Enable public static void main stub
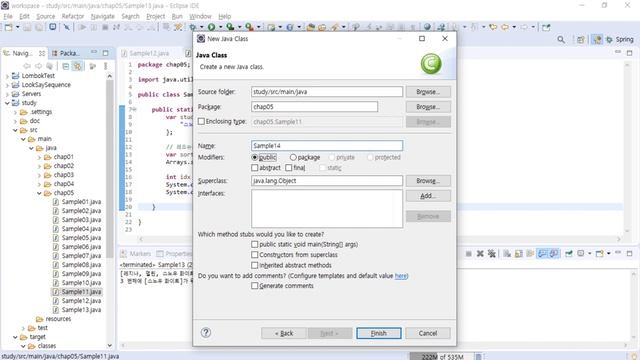This screenshot has width=640, height=360. point(255,244)
